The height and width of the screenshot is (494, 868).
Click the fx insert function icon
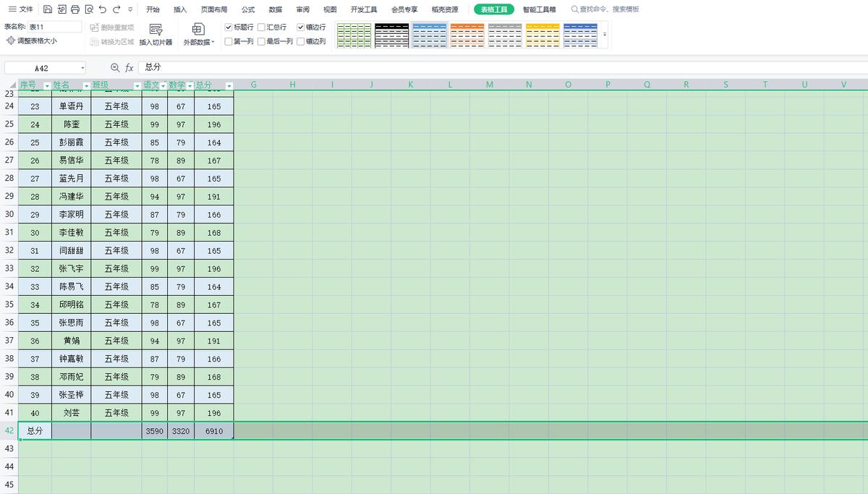[129, 67]
